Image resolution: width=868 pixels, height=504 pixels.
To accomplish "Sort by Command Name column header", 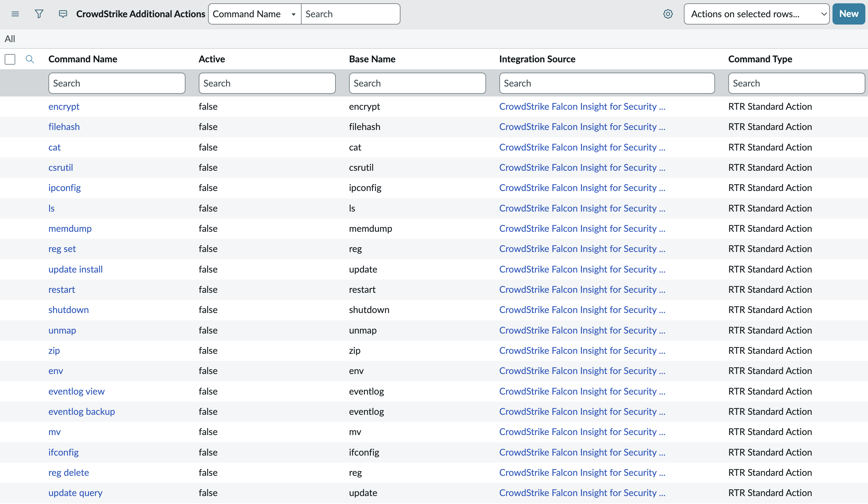I will [83, 59].
